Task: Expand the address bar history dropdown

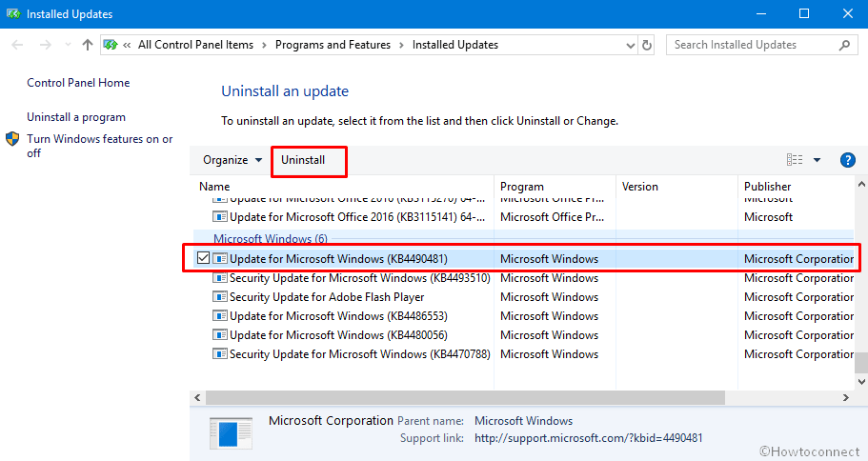Action: [630, 46]
